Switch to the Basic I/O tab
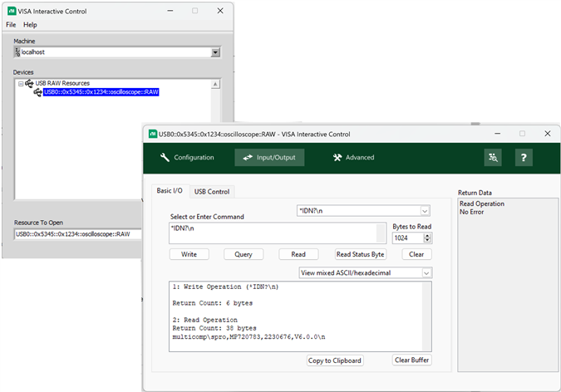This screenshot has width=561, height=392. (x=170, y=191)
